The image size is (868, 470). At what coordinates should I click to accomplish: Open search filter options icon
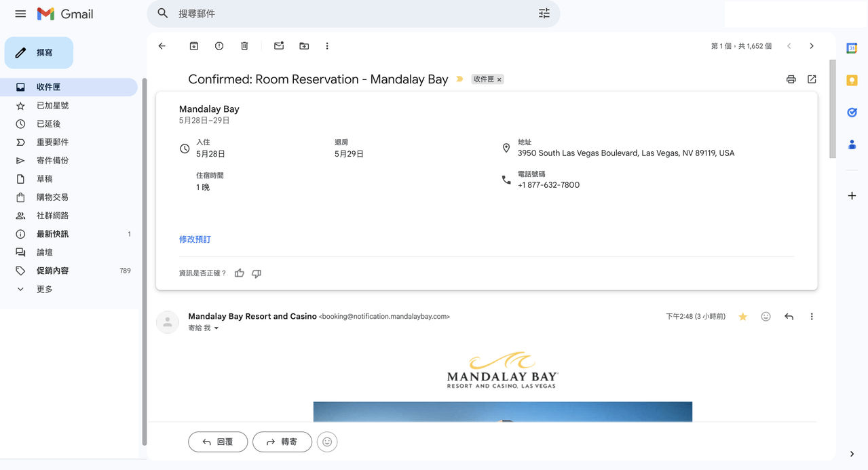click(544, 14)
